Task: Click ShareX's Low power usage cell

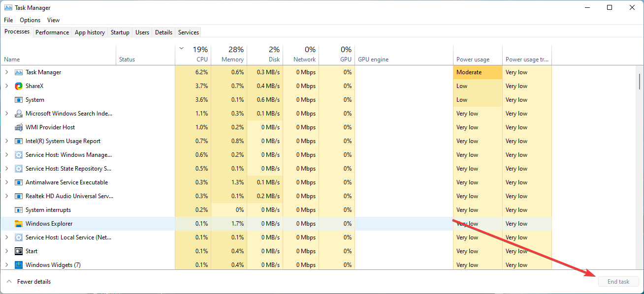Action: tap(478, 86)
